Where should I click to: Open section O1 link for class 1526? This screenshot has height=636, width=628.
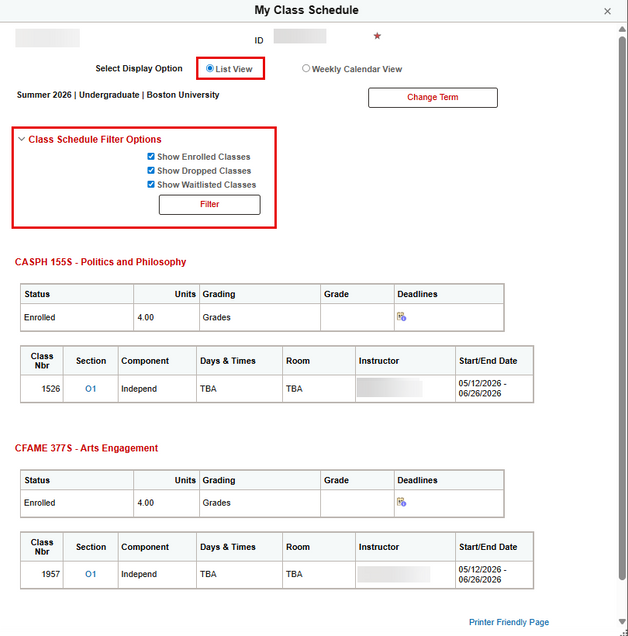coord(90,389)
